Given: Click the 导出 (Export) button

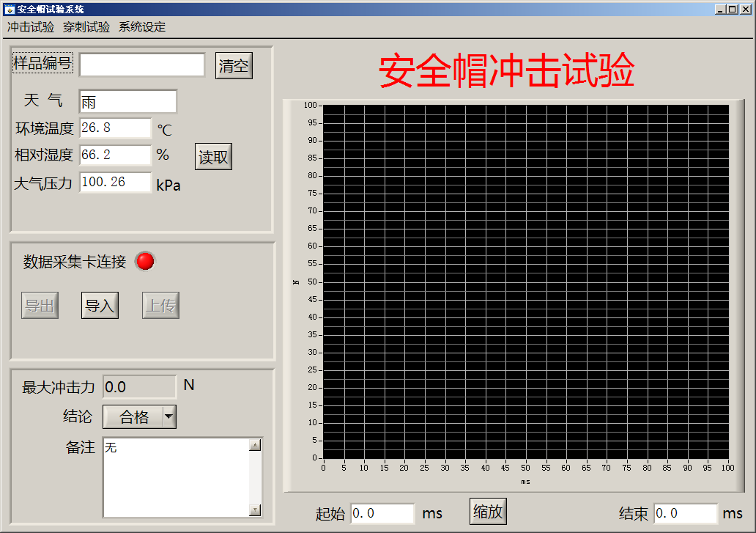Looking at the screenshot, I should click(40, 306).
